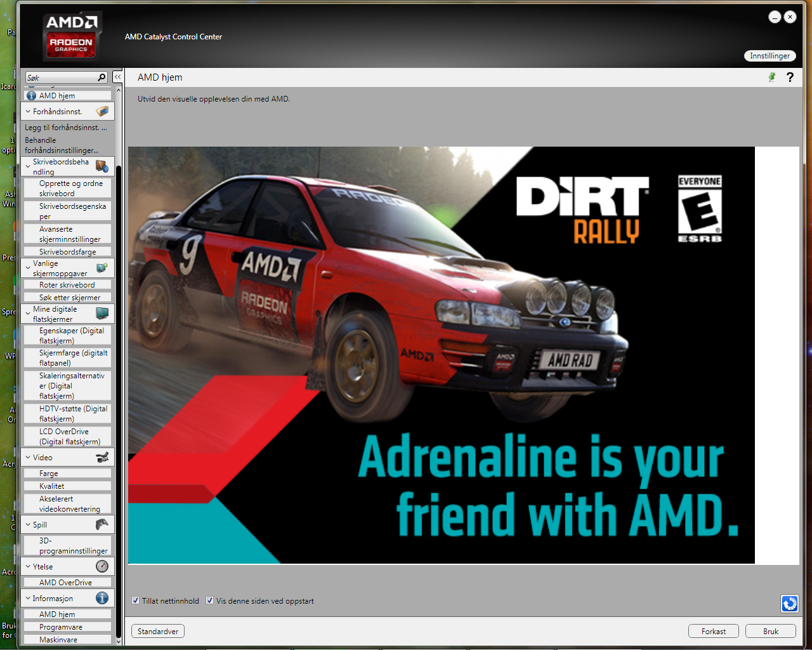Collapse the Skrivebordsbehandling section chevron
Viewport: 812px width, 650px height.
pos(28,166)
